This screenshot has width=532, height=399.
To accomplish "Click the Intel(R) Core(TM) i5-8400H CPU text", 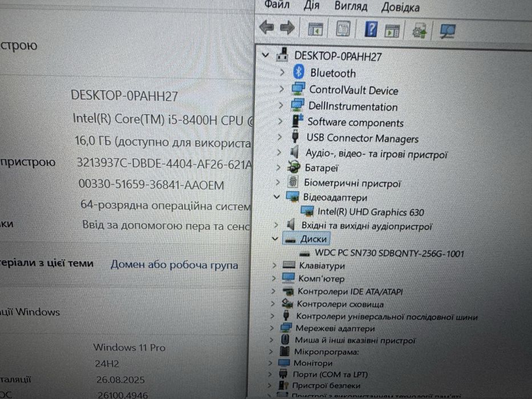I will [x=163, y=120].
